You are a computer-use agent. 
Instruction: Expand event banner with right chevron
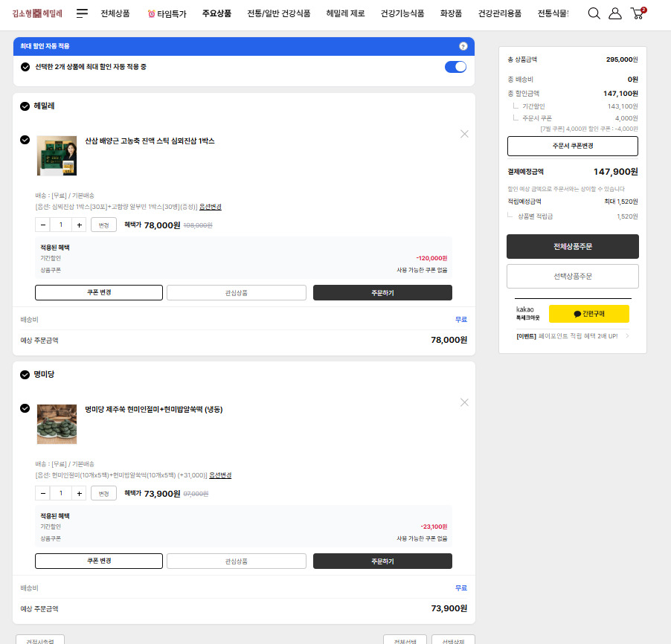point(627,336)
